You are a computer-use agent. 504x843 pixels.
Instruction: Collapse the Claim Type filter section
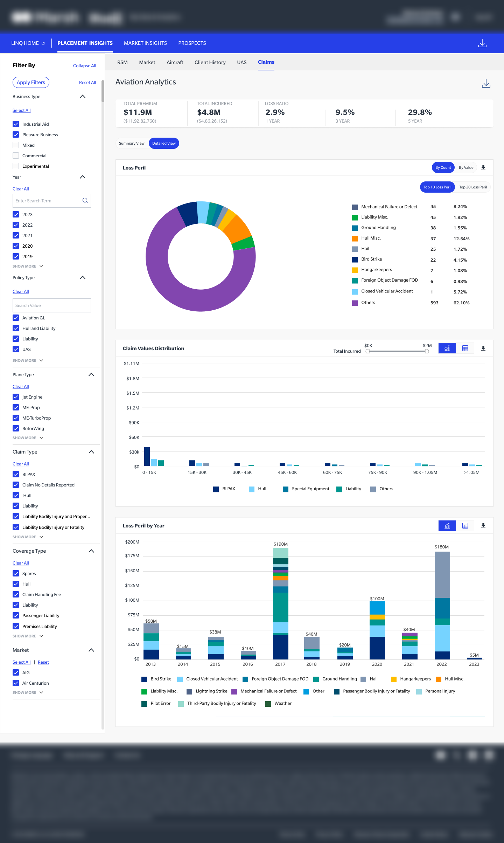pyautogui.click(x=91, y=452)
